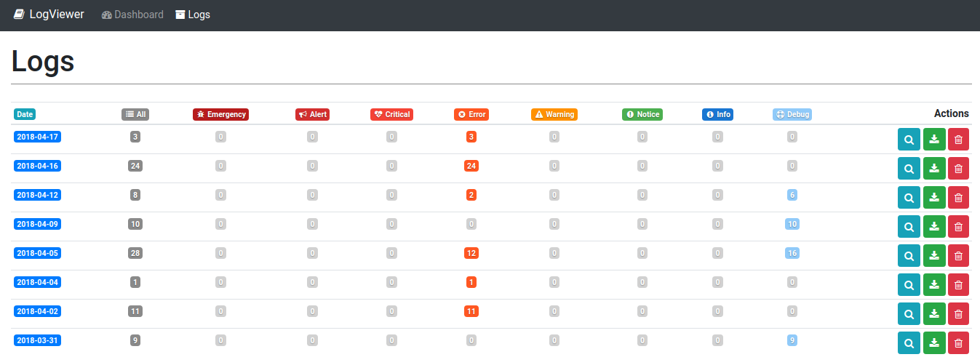View the 2018-03-31 log with magnifier
This screenshot has width=980, height=357.
tap(909, 343)
